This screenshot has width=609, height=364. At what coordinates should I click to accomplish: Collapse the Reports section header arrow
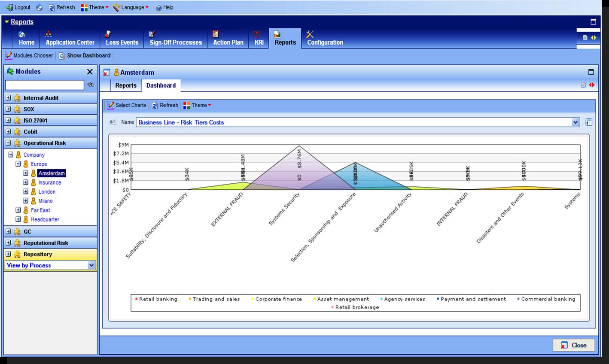pos(7,21)
